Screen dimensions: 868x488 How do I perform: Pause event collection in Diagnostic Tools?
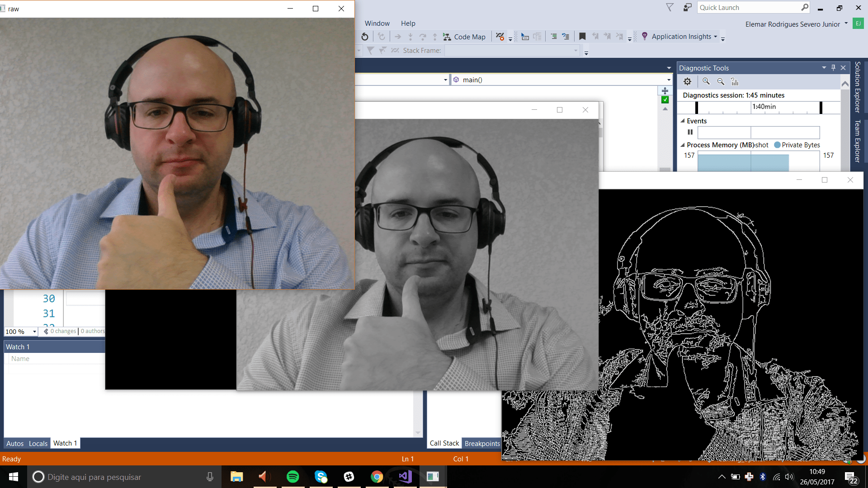(x=690, y=132)
